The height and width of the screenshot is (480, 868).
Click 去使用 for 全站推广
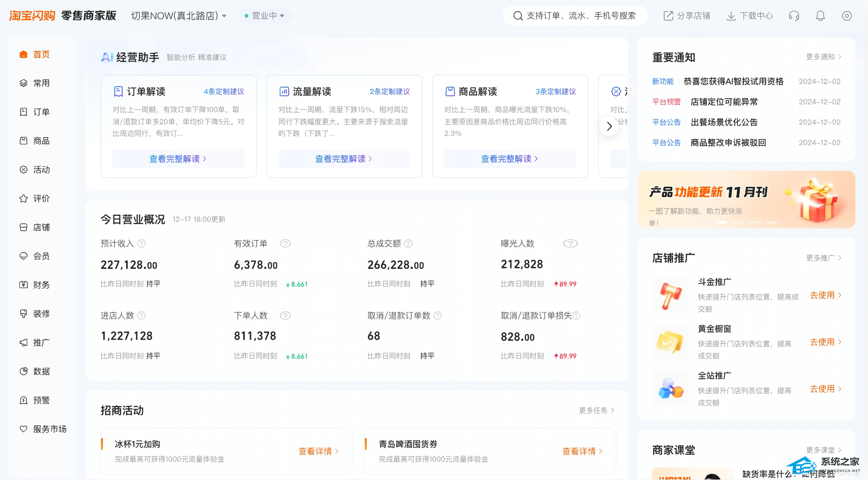(x=826, y=389)
